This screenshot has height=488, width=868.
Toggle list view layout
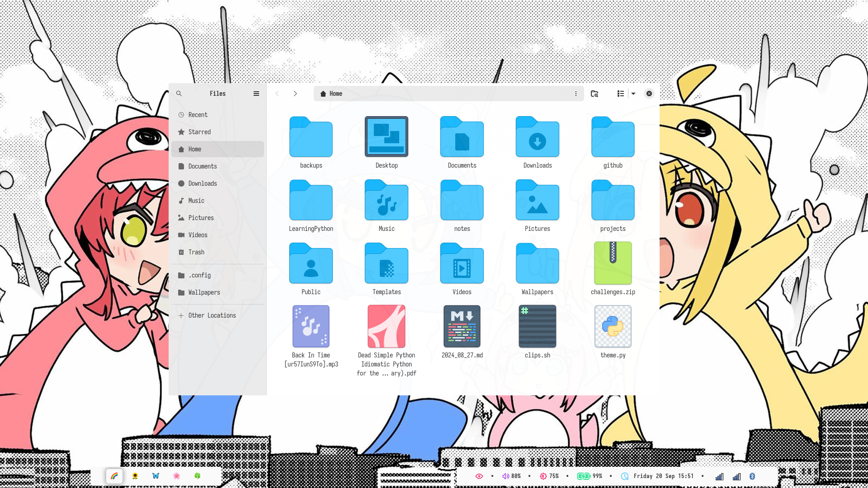[621, 94]
